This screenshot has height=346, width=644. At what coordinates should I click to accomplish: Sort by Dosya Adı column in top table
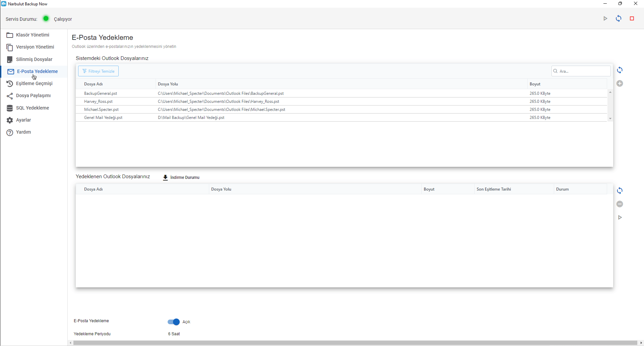[94, 84]
